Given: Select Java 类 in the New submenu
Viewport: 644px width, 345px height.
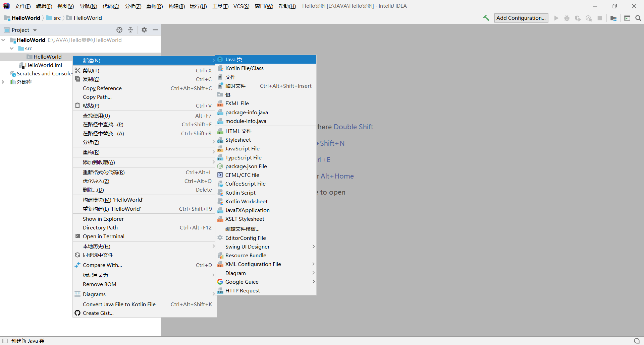Looking at the screenshot, I should tap(266, 59).
